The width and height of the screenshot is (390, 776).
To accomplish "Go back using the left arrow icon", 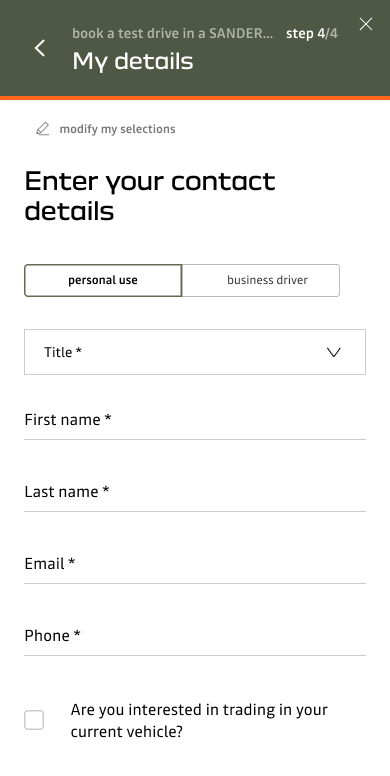I will pyautogui.click(x=40, y=48).
